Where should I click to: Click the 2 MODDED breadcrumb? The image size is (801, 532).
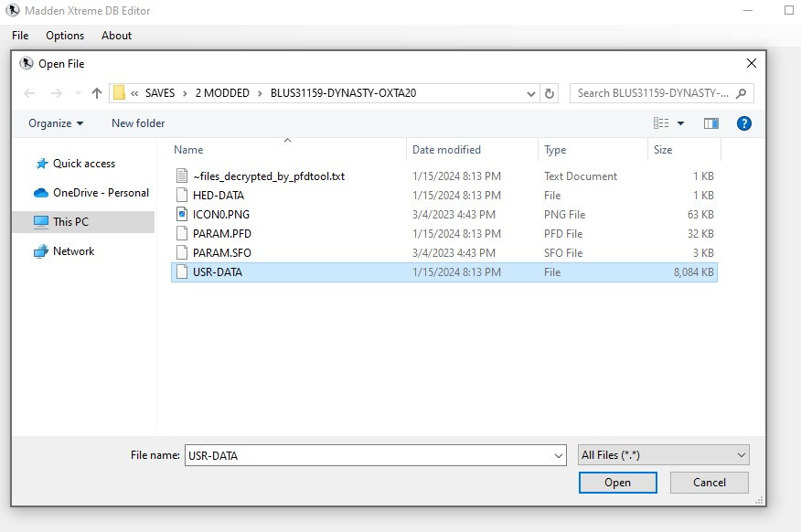click(x=222, y=93)
